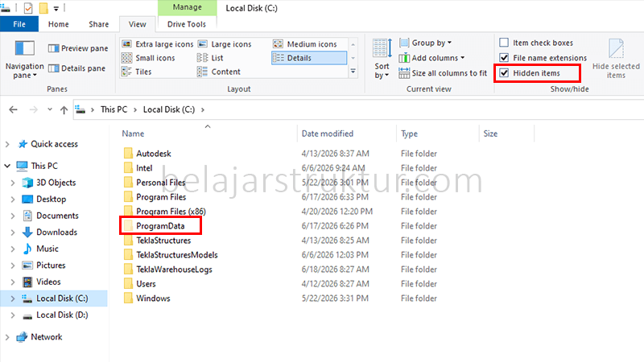This screenshot has width=644, height=362.
Task: Click the Forward navigation arrow
Action: tap(33, 109)
